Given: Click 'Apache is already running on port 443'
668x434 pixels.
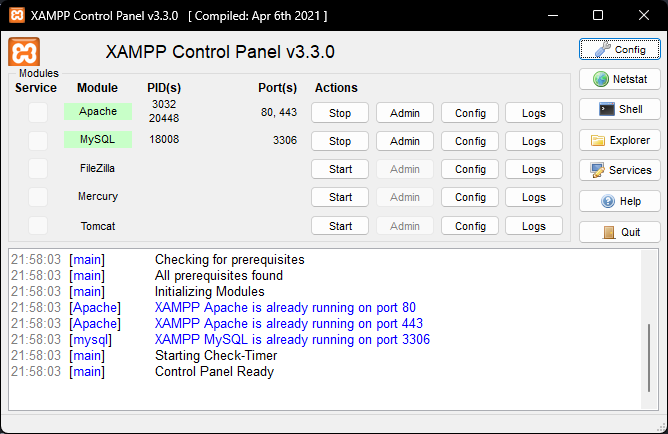Looking at the screenshot, I should [288, 324].
